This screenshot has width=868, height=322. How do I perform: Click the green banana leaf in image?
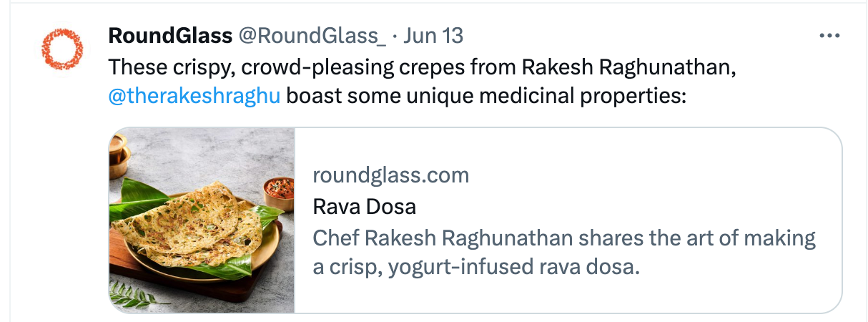143,193
